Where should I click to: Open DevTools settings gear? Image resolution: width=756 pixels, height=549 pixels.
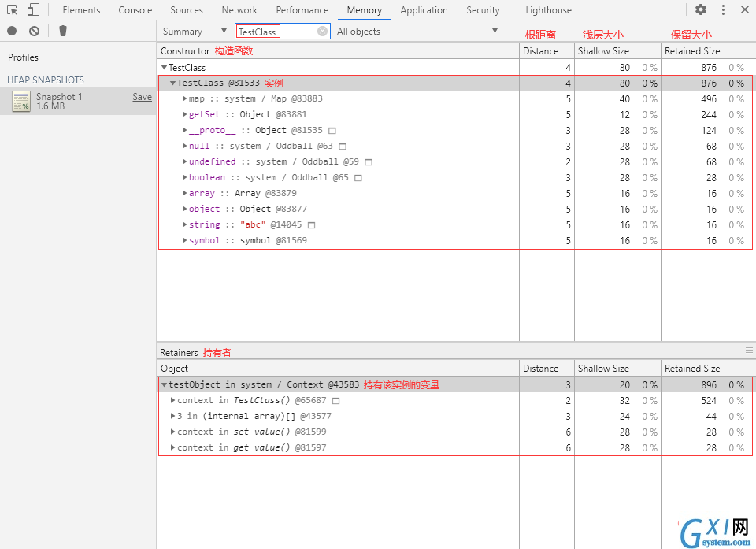click(701, 9)
